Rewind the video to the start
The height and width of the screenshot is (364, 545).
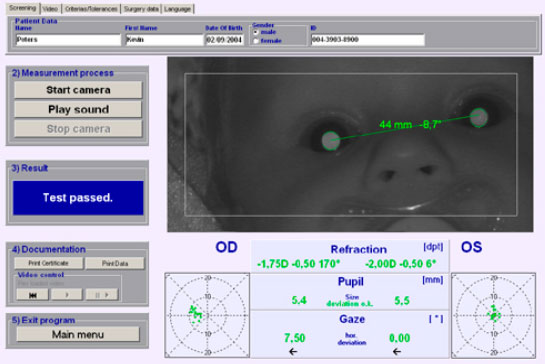coord(33,295)
